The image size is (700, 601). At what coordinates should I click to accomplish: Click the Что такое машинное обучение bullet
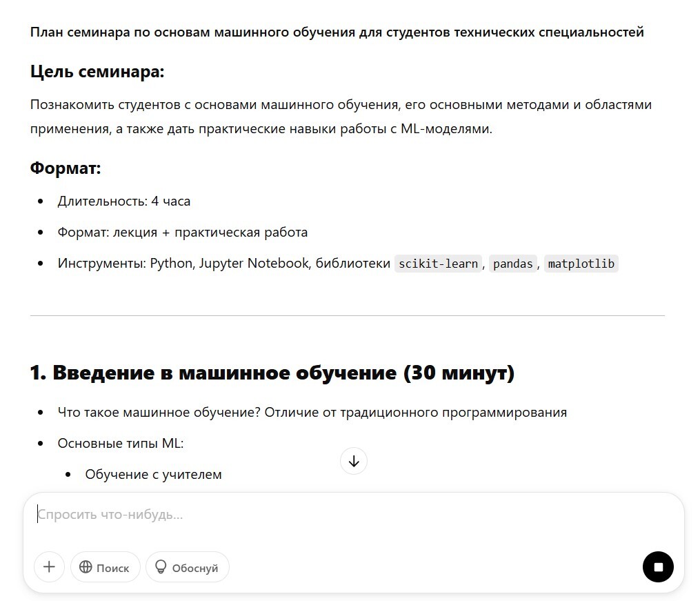tap(312, 413)
